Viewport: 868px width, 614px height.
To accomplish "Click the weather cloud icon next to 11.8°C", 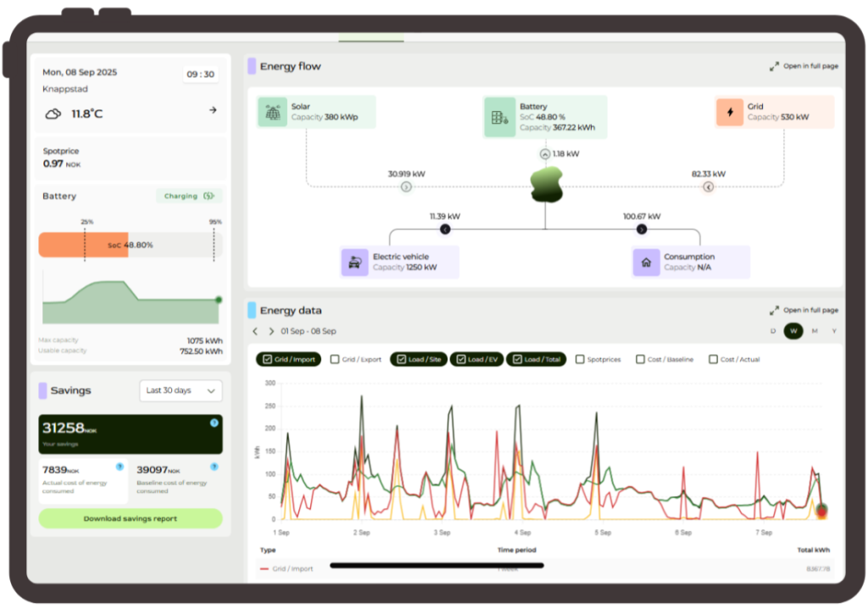I will pos(53,113).
